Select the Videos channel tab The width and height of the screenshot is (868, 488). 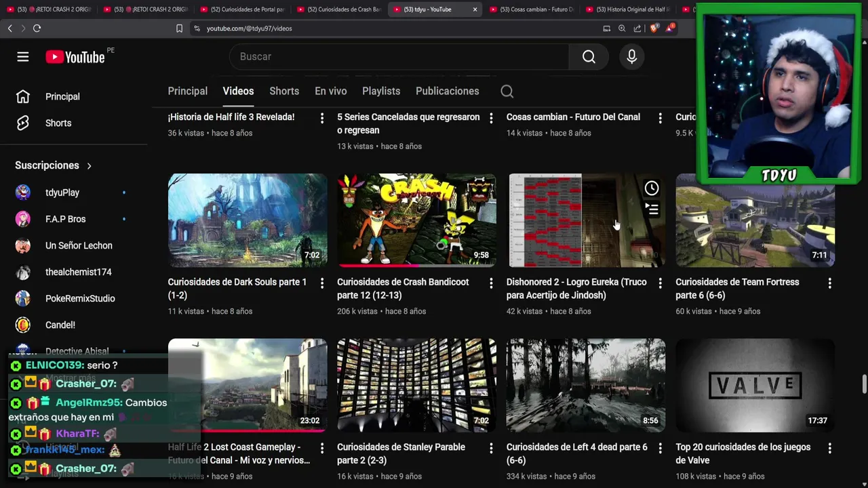pos(238,91)
